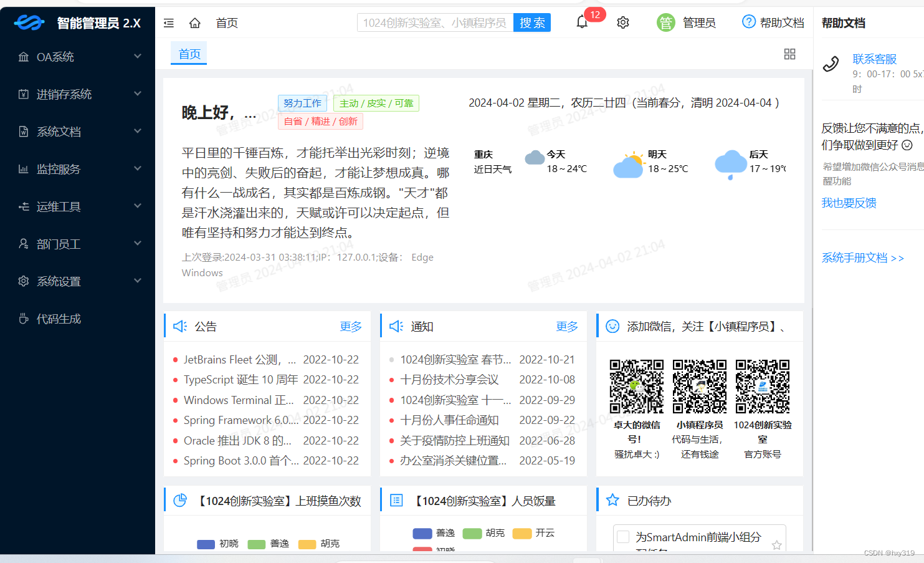Click the 运维工具 sidebar icon
The image size is (924, 563).
pyautogui.click(x=24, y=206)
